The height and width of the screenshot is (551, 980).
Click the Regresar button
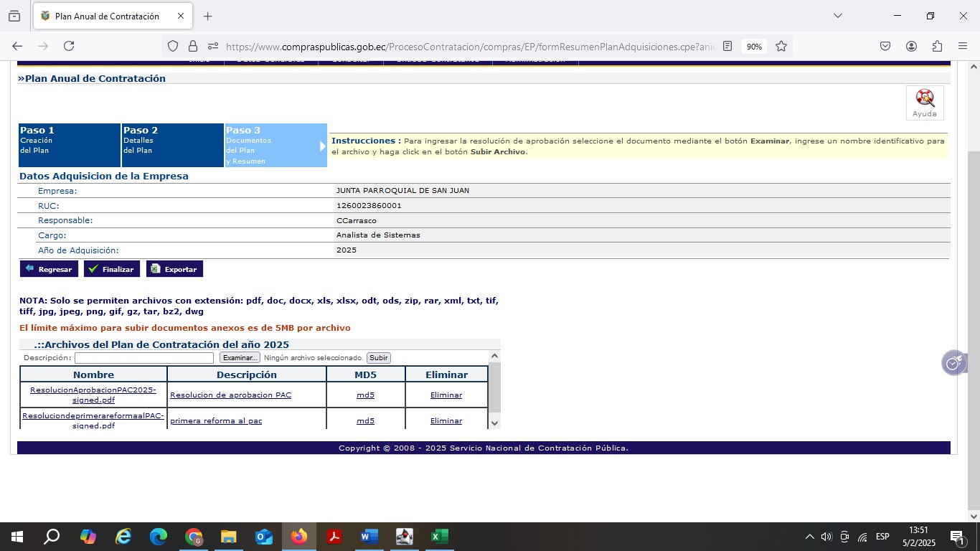coord(49,269)
